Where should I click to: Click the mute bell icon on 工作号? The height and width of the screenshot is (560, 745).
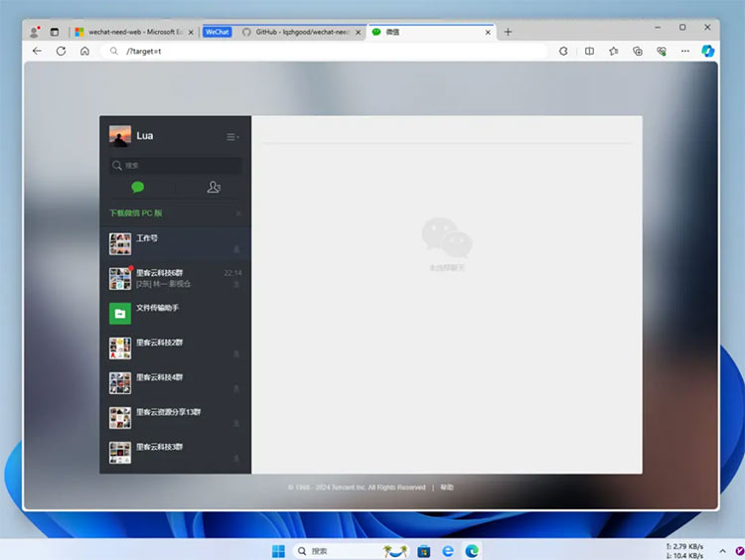236,249
